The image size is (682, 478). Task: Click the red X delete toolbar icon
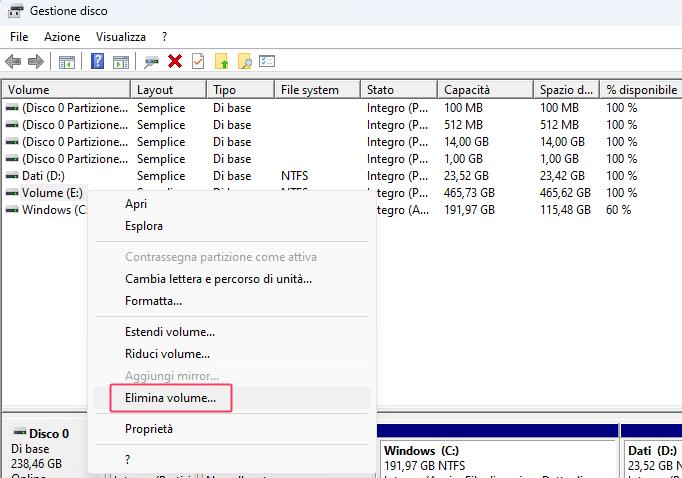click(x=175, y=61)
